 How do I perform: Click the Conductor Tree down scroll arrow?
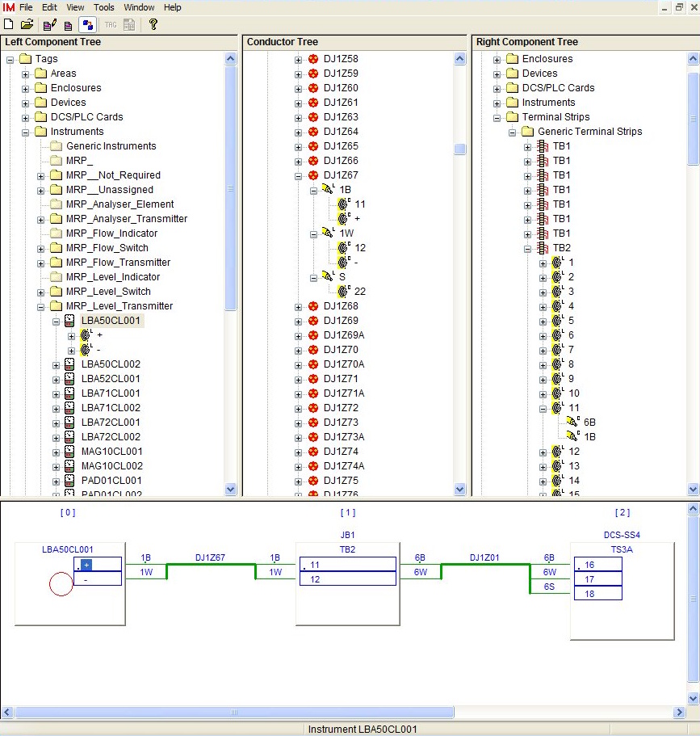[459, 489]
